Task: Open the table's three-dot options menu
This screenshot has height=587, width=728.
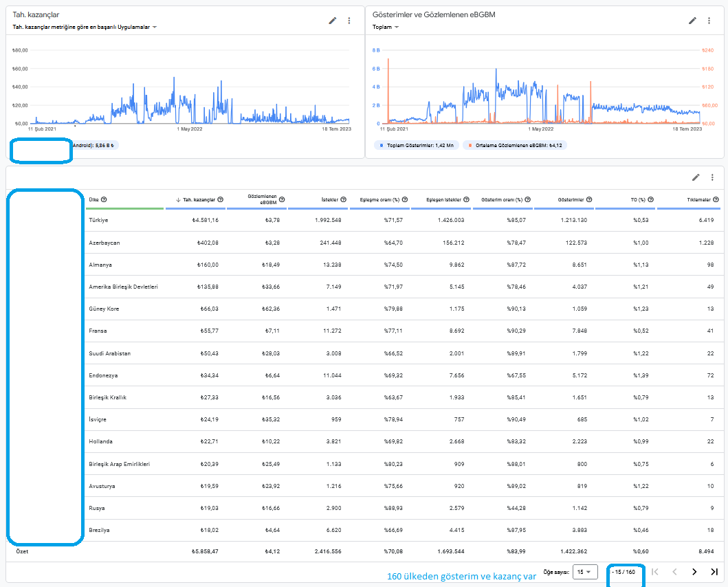Action: coord(712,177)
